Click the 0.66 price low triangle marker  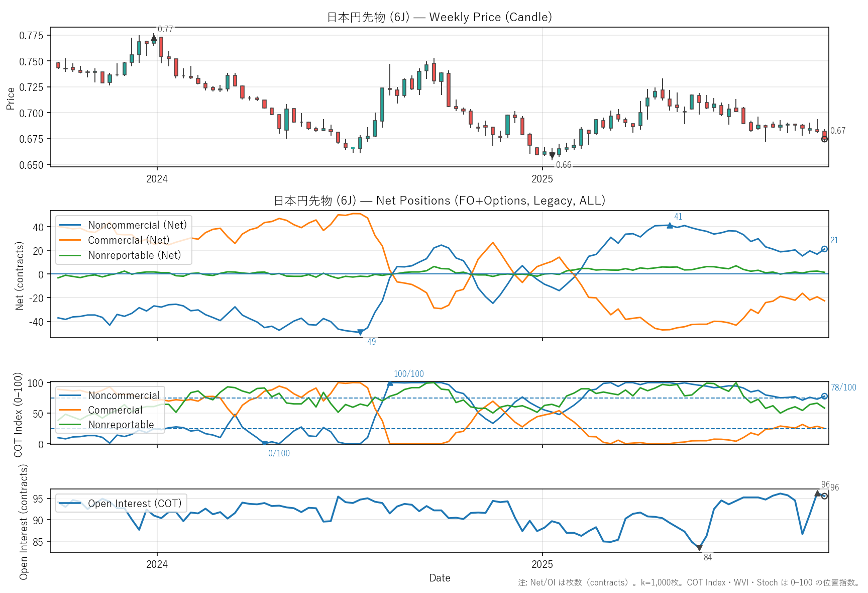[x=552, y=156]
